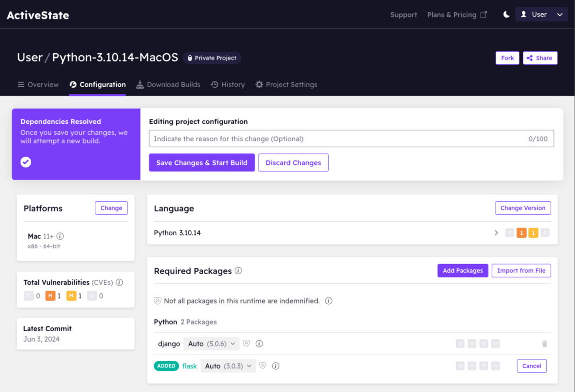Click the orange High vulnerability badge in Language row
The width and height of the screenshot is (575, 392).
[521, 233]
